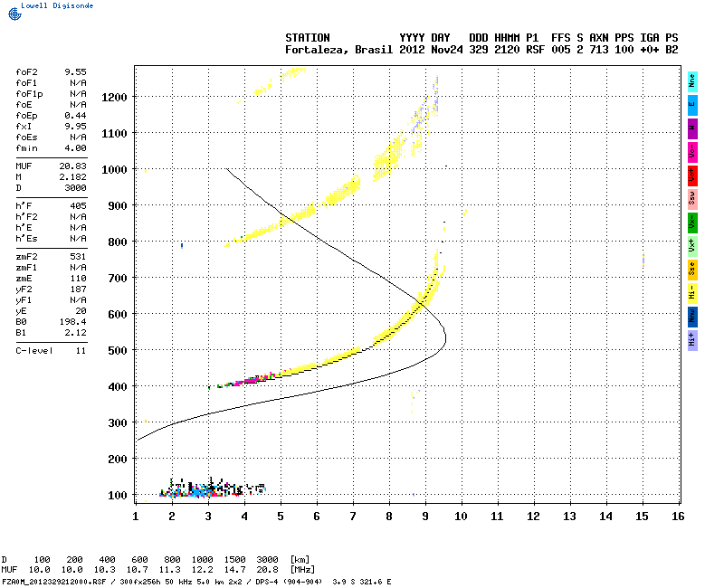Click the 12 MHz frequency axis label

pyautogui.click(x=533, y=517)
